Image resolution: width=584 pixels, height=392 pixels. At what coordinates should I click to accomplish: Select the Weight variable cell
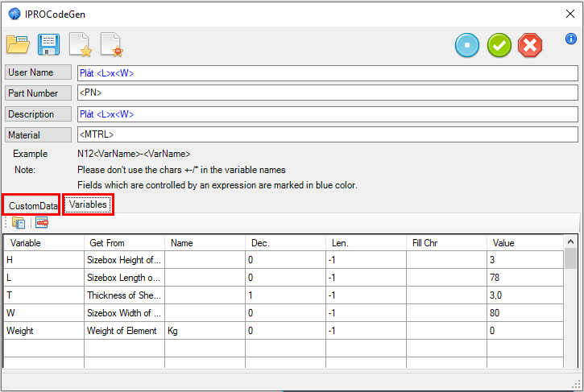point(44,331)
